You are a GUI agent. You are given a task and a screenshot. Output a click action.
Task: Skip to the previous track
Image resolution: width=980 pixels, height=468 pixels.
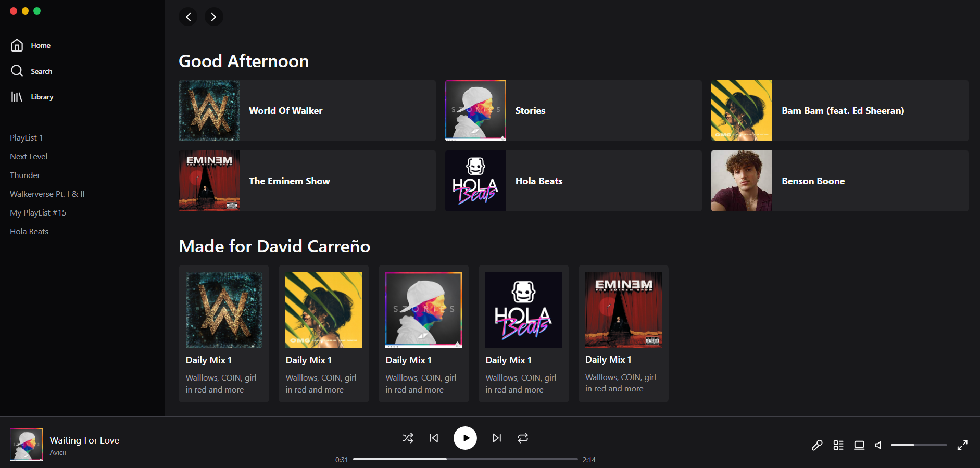pyautogui.click(x=434, y=438)
